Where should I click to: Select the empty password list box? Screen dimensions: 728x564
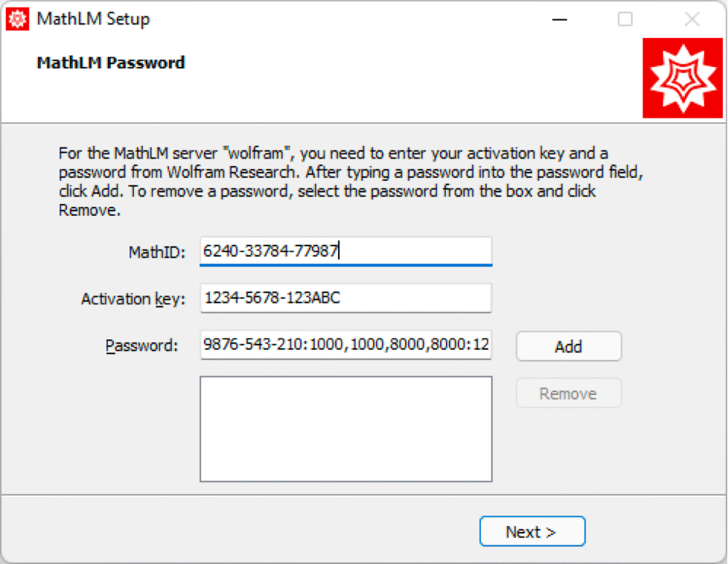coord(345,429)
